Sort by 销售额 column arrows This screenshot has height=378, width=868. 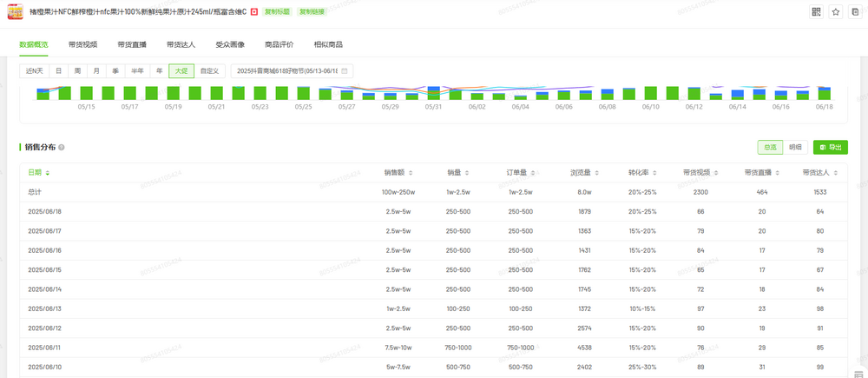[x=411, y=173]
